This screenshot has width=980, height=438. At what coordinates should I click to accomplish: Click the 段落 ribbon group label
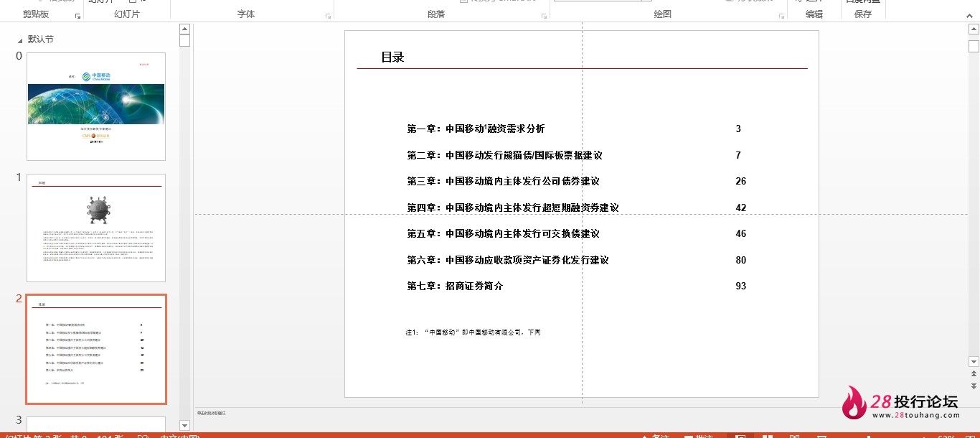436,14
